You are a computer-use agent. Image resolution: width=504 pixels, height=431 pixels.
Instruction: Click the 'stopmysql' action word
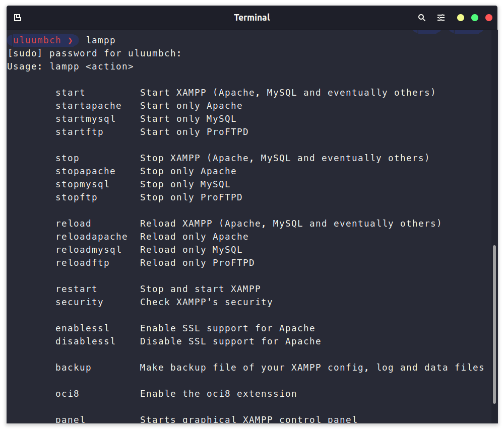point(83,184)
